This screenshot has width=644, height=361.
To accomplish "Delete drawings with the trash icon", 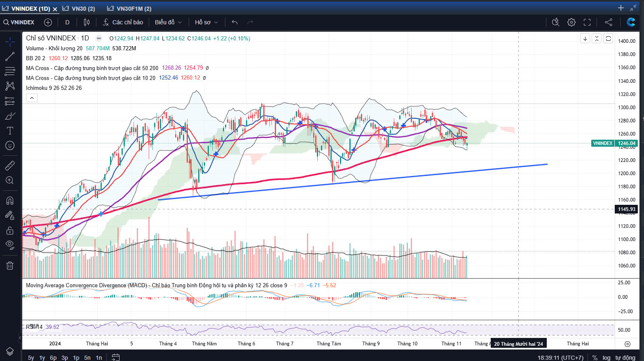I will [10, 265].
